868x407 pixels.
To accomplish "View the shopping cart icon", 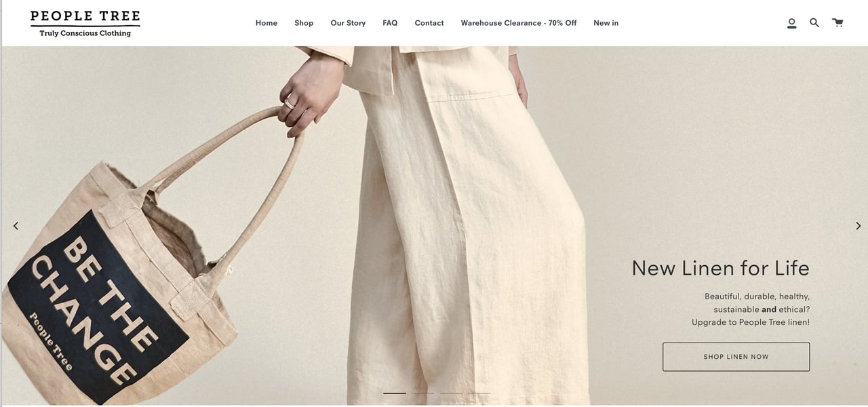I will click(838, 22).
